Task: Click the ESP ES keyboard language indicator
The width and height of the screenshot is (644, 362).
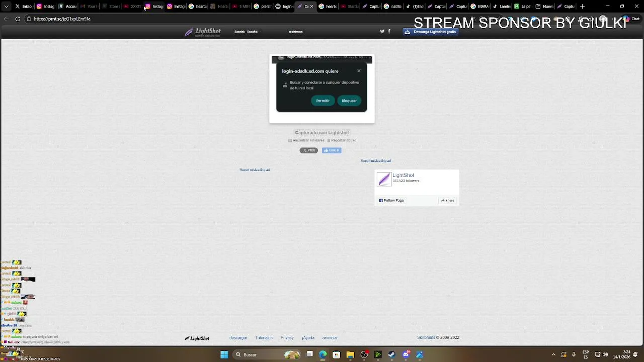Action: pos(586,354)
